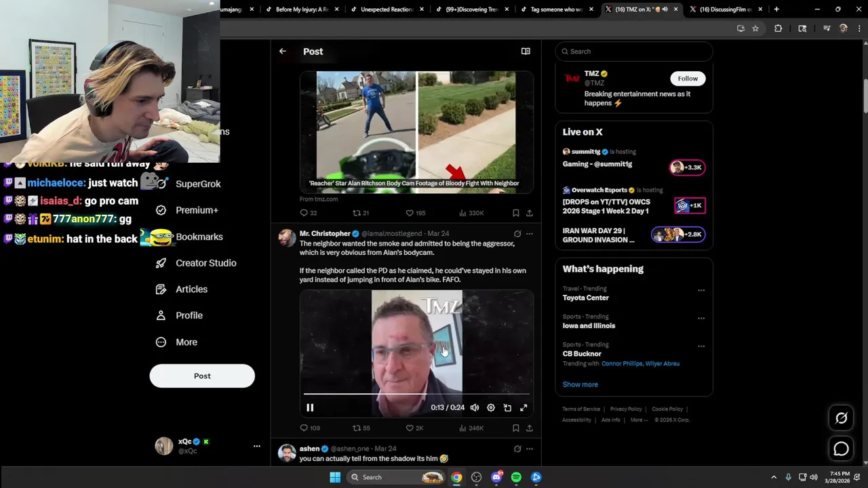The height and width of the screenshot is (488, 868).
Task: Open Iowa and Illinois trending topic
Action: coord(589,326)
